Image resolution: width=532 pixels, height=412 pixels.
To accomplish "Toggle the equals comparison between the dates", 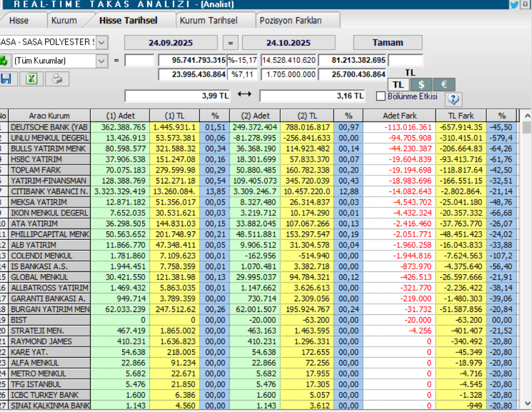I will point(232,42).
